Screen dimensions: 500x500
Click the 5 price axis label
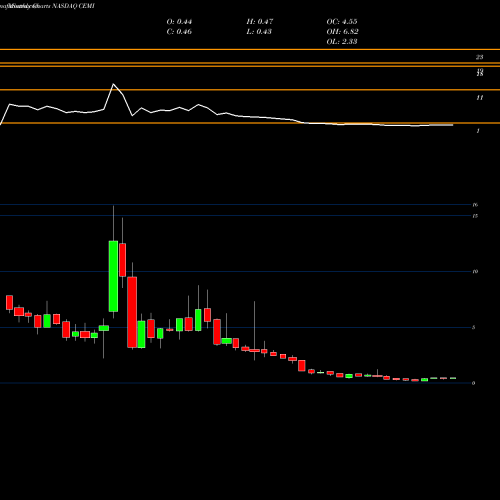click(473, 327)
